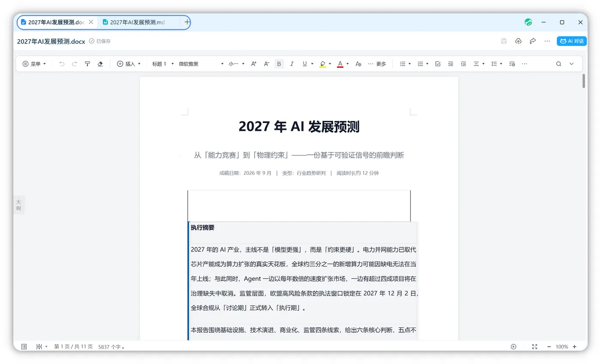Open the text effects settings icon
Viewport: 601px width, 364px height.
click(x=358, y=64)
